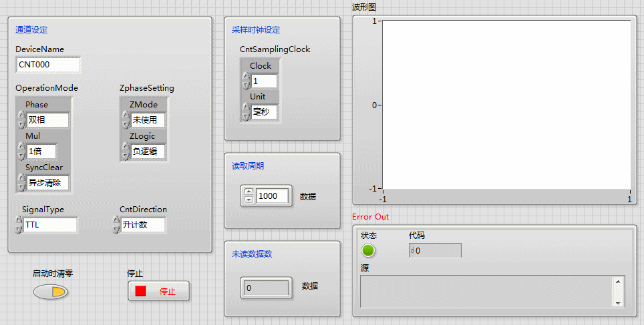Click the green 状态 status LED
Image resolution: width=644 pixels, height=325 pixels.
368,250
